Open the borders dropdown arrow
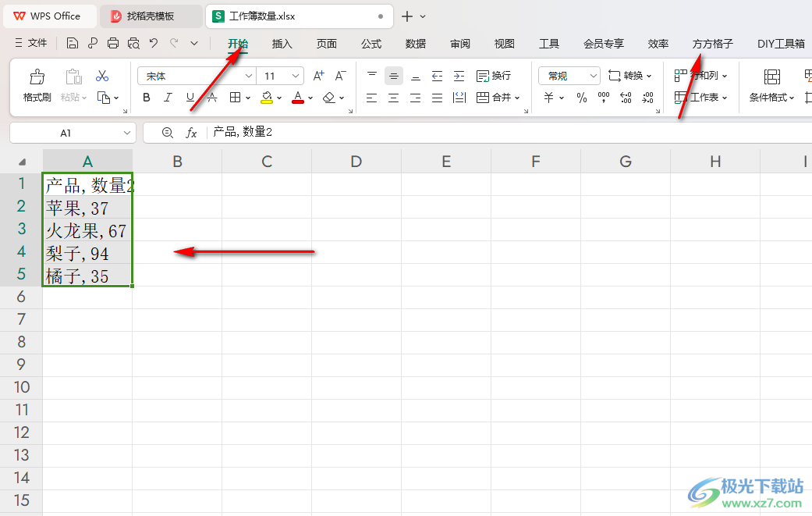 click(248, 98)
